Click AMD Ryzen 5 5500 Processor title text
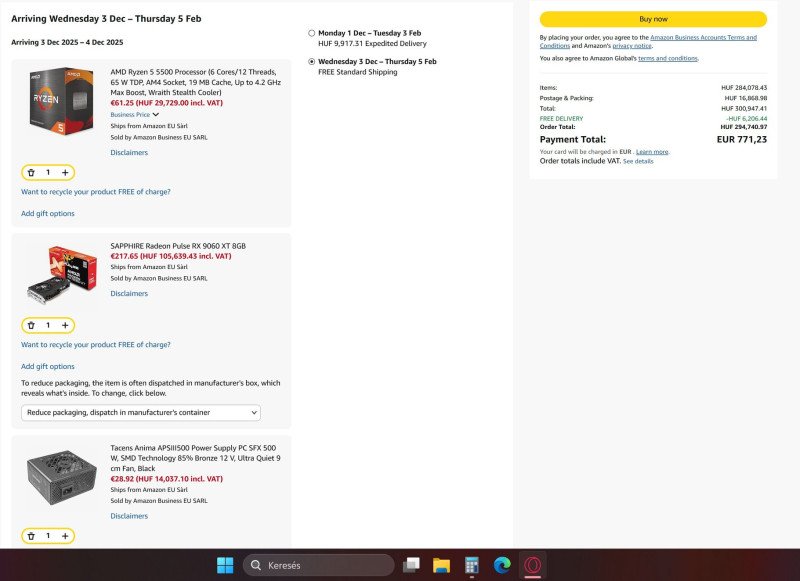Viewport: 800px width, 581px height. (196, 82)
